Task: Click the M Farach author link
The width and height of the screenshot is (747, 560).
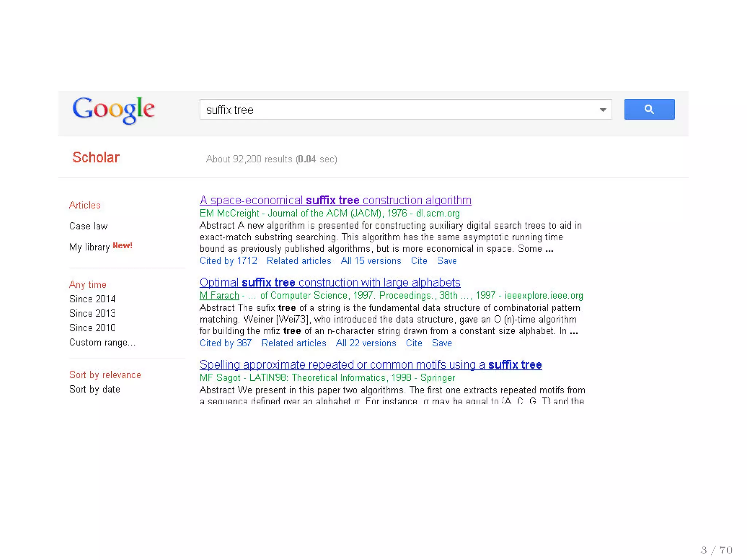Action: tap(219, 295)
